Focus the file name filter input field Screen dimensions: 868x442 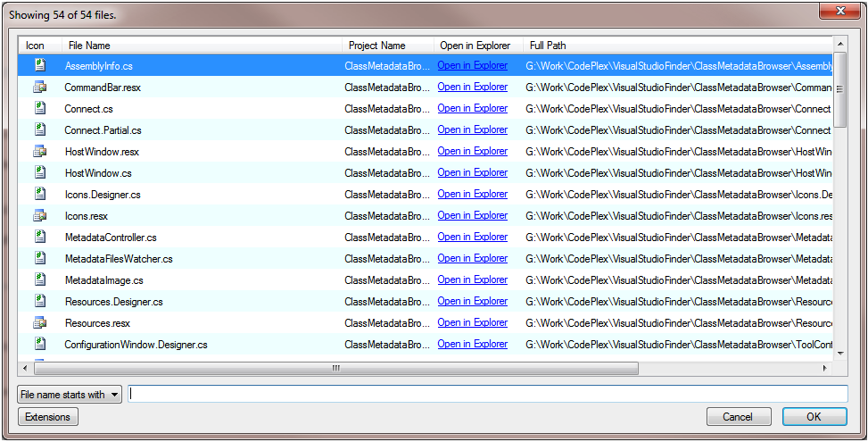pos(488,394)
